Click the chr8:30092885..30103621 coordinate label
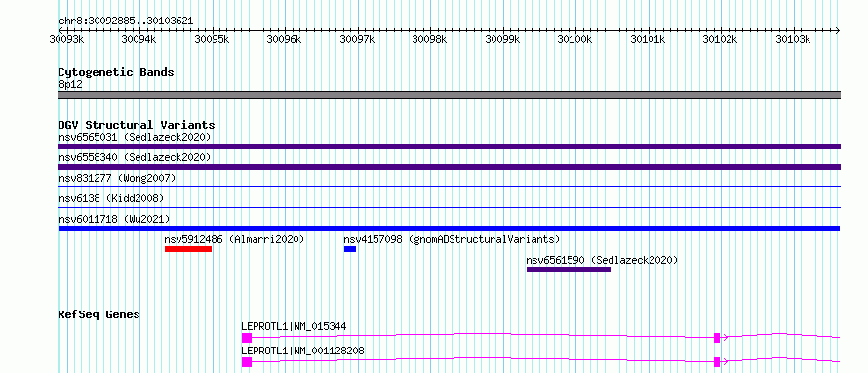 [x=126, y=21]
